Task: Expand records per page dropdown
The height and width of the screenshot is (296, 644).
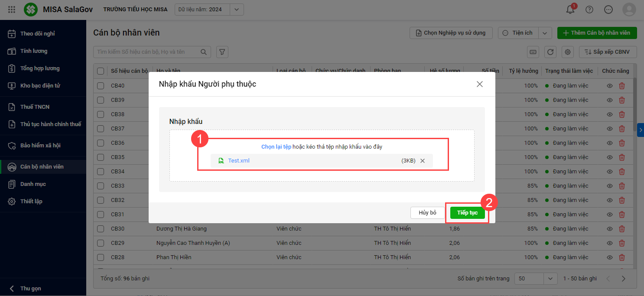Action: click(x=550, y=279)
